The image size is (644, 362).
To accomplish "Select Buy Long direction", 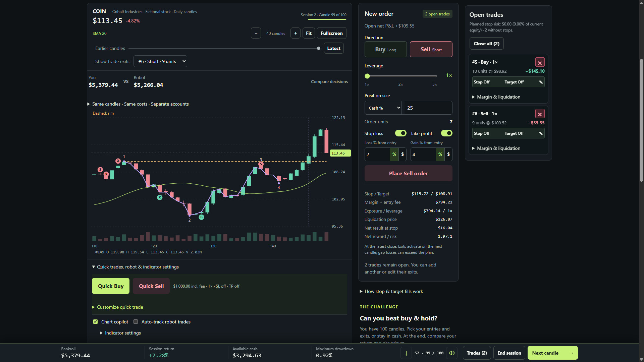I will pyautogui.click(x=386, y=49).
